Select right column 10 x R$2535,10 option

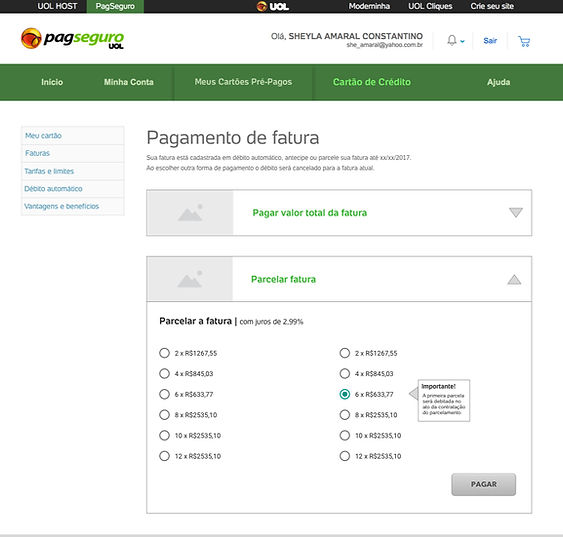[x=345, y=435]
